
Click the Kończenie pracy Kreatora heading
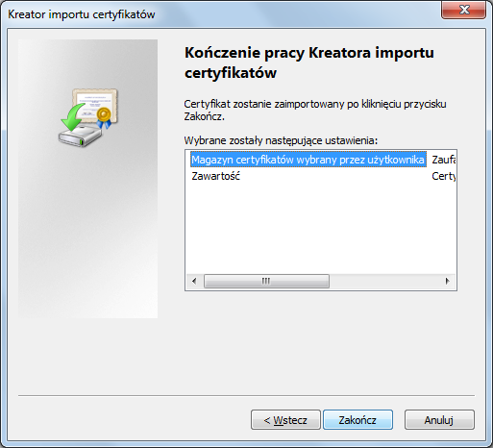click(x=309, y=62)
